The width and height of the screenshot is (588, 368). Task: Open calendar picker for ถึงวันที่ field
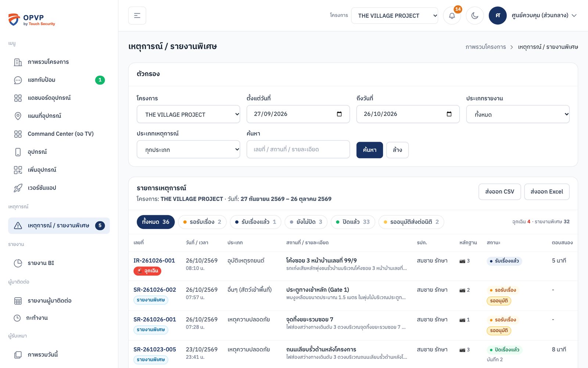pos(449,114)
